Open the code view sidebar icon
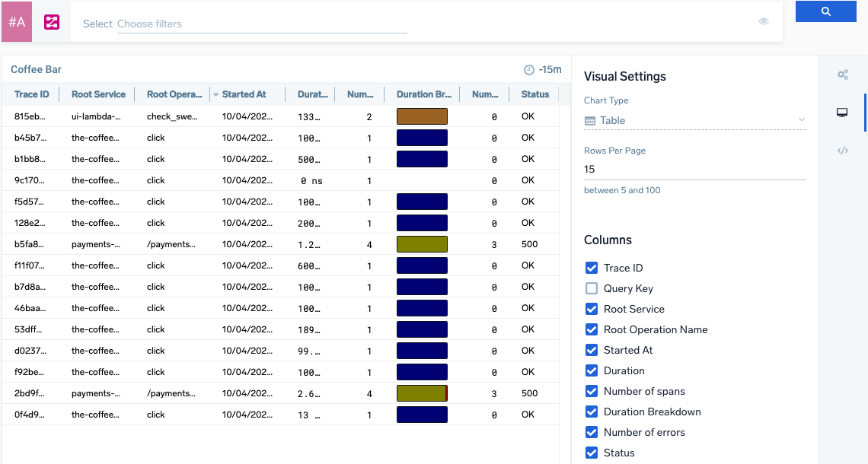868x464 pixels. click(842, 151)
